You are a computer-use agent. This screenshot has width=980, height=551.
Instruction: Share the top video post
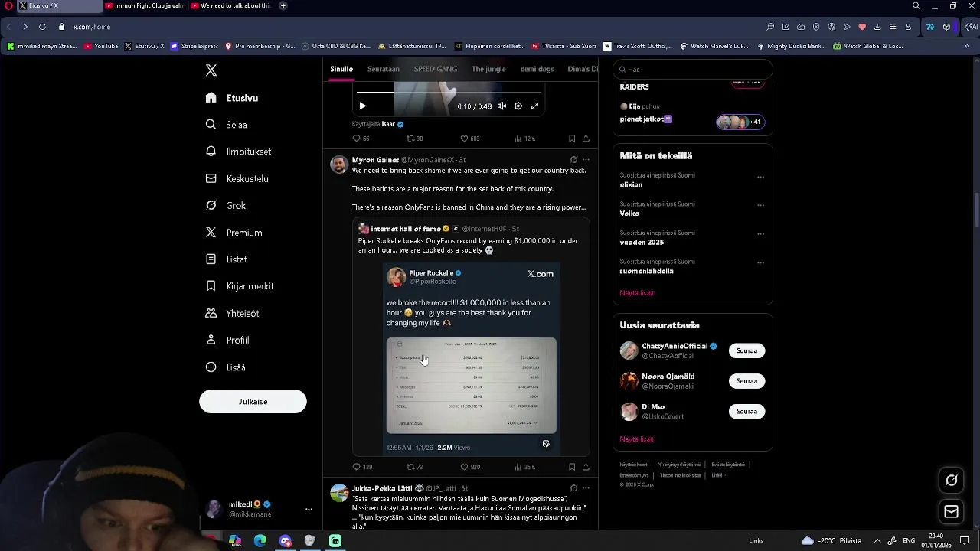click(x=586, y=139)
